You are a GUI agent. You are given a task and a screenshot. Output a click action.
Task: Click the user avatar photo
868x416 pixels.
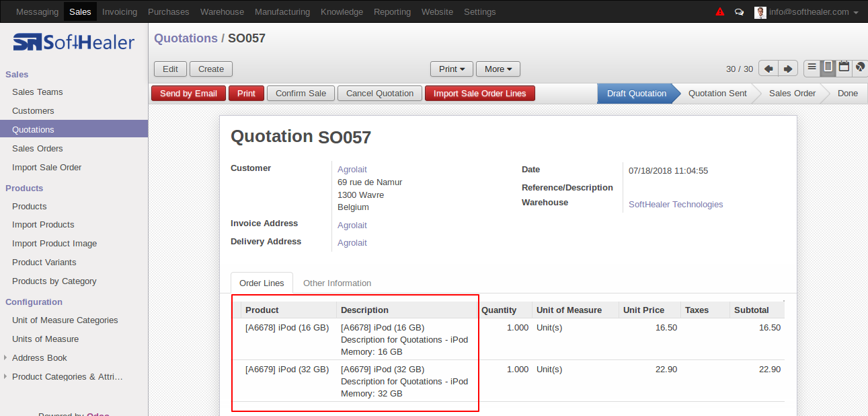(760, 12)
